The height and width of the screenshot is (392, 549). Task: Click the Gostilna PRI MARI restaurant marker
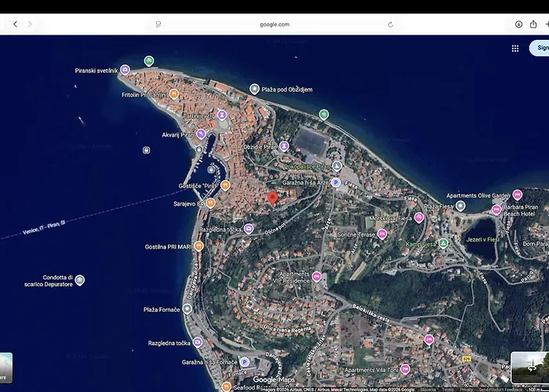[198, 246]
